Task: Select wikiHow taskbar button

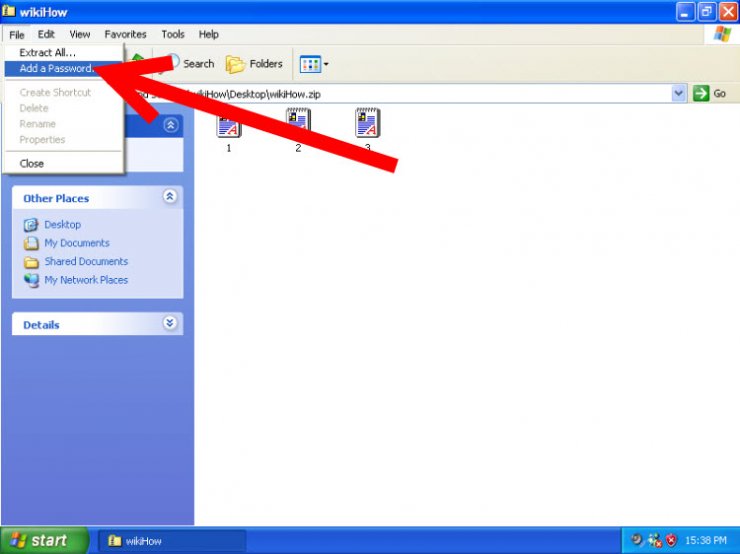Action: pos(172,541)
